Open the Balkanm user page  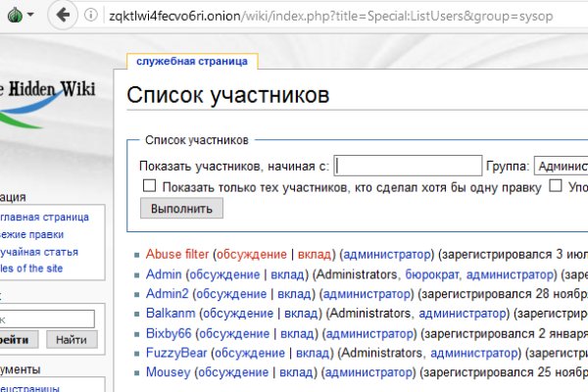[x=171, y=314]
